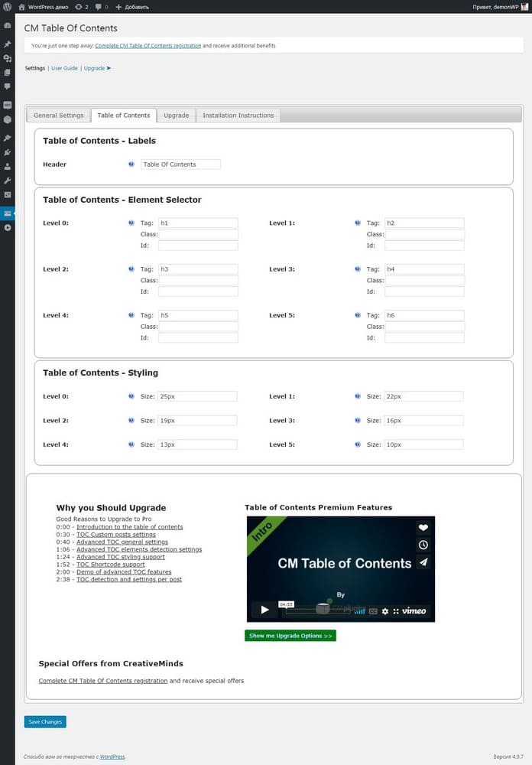This screenshot has height=765, width=532.
Task: Open TOC Shortcode support link
Action: click(x=111, y=565)
